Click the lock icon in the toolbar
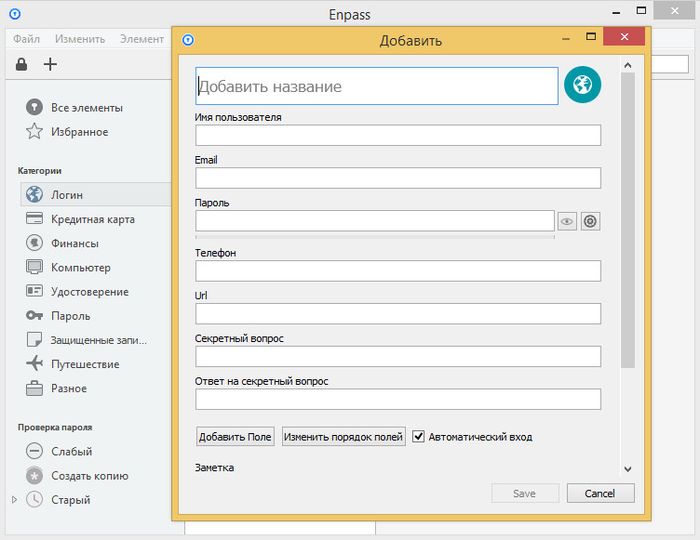 point(21,65)
